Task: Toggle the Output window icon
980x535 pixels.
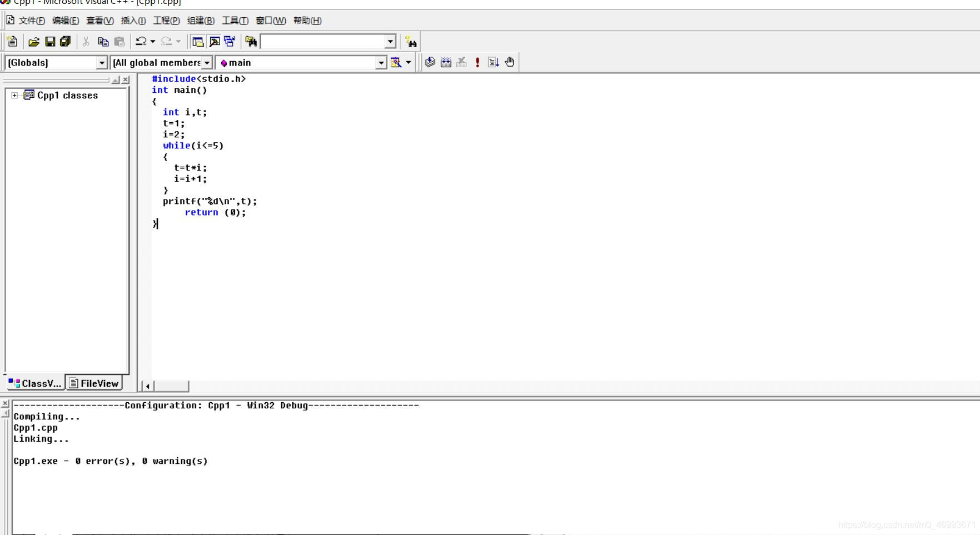Action: (x=215, y=42)
